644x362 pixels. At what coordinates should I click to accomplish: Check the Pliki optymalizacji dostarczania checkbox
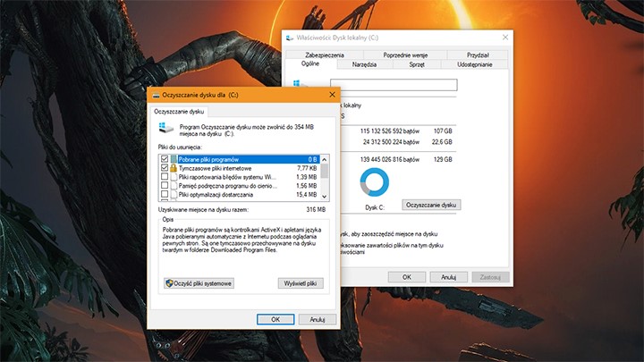click(x=164, y=194)
